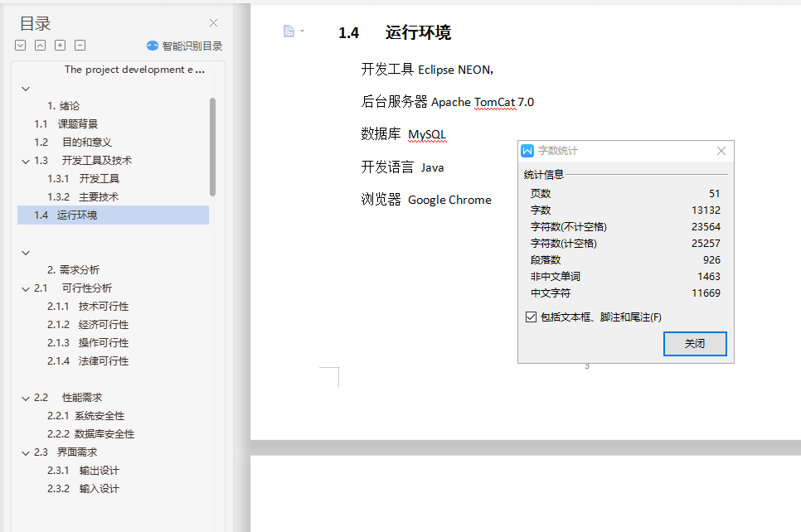
Task: Navigate to 1.3.1 开发工具
Action: pyautogui.click(x=83, y=179)
